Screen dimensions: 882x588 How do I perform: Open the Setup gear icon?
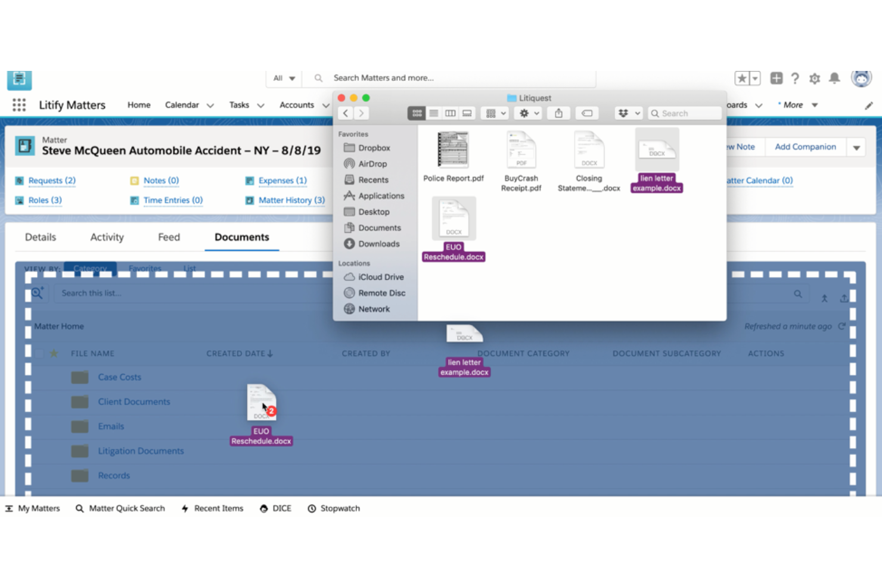coord(815,78)
